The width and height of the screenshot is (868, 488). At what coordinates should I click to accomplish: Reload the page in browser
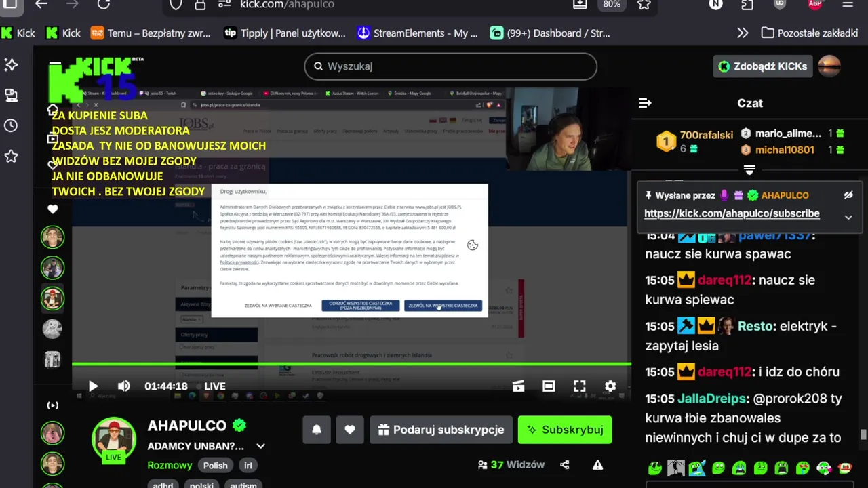point(104,4)
